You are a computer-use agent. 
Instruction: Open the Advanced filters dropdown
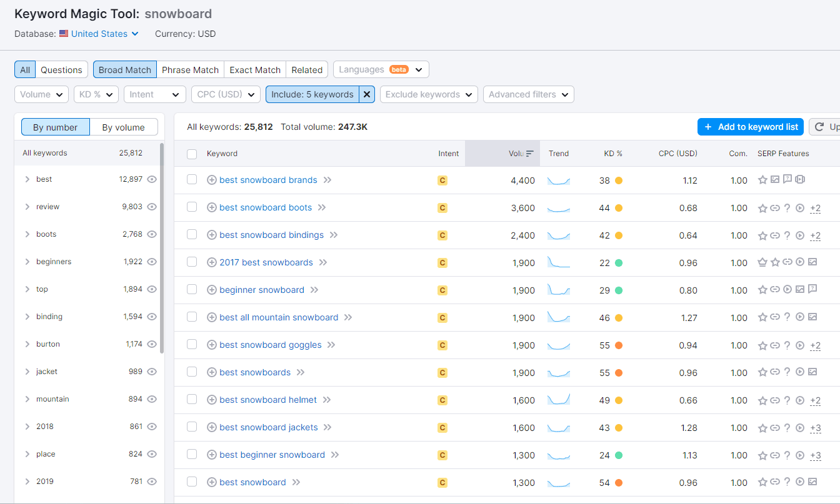528,94
